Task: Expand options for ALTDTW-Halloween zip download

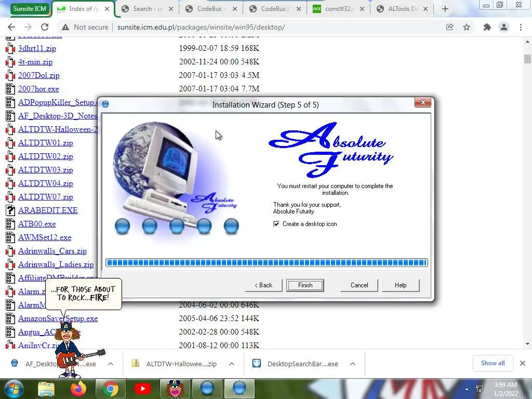Action: [232, 364]
